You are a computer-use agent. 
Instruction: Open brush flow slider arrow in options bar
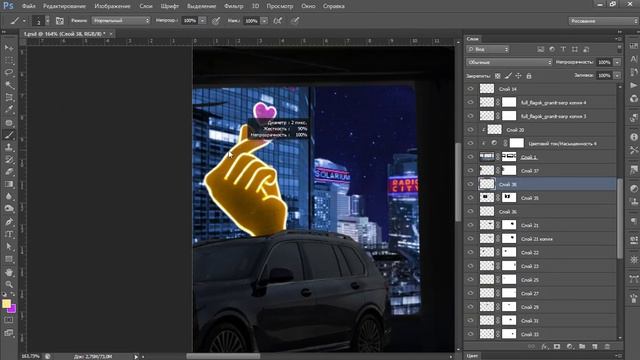click(x=264, y=20)
